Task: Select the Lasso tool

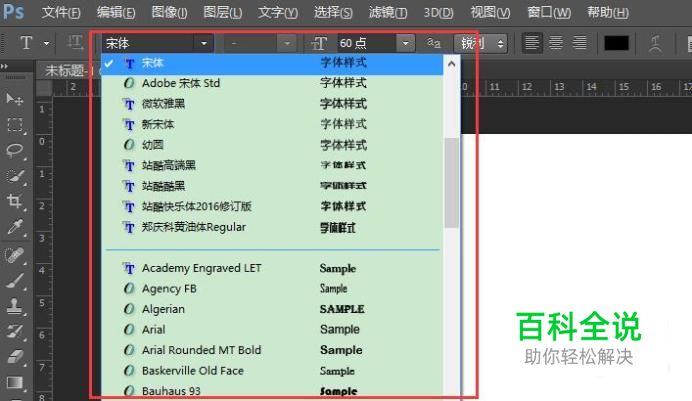Action: click(x=15, y=150)
